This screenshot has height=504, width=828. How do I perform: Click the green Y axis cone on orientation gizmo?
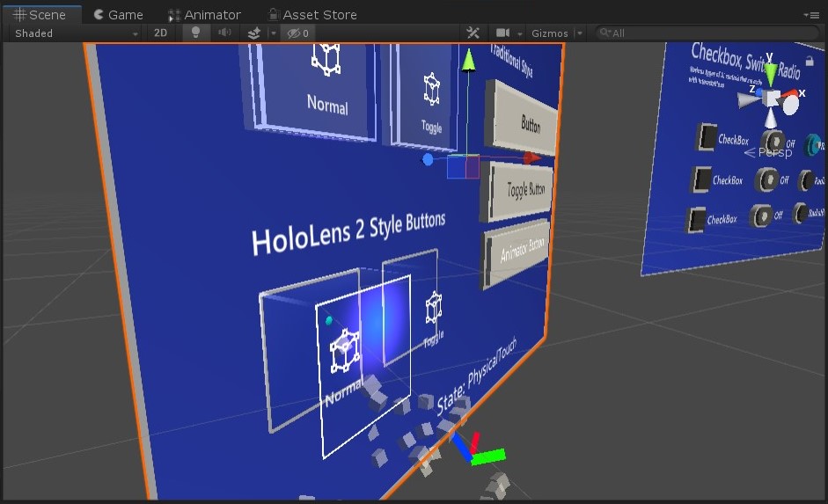(771, 73)
